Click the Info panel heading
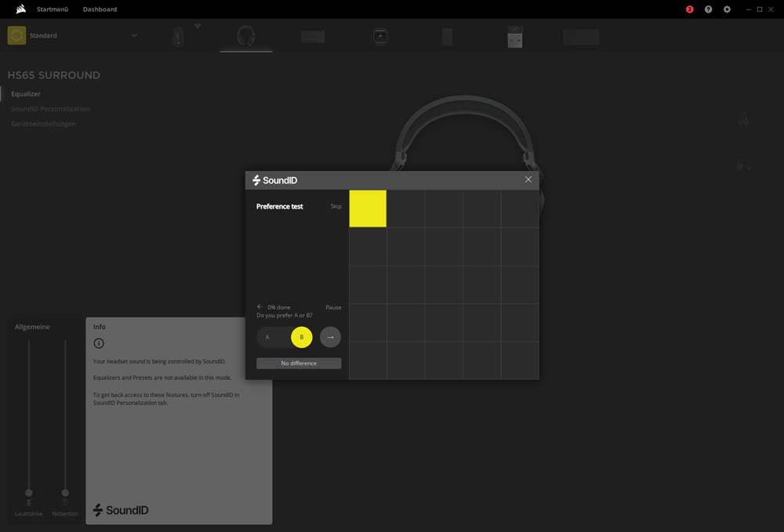The width and height of the screenshot is (784, 532). (100, 327)
